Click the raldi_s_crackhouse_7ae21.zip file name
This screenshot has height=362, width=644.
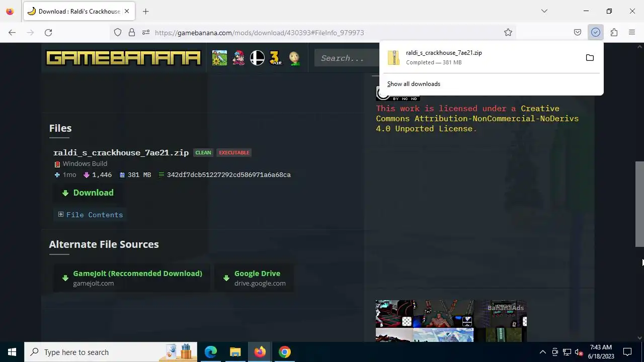(121, 152)
